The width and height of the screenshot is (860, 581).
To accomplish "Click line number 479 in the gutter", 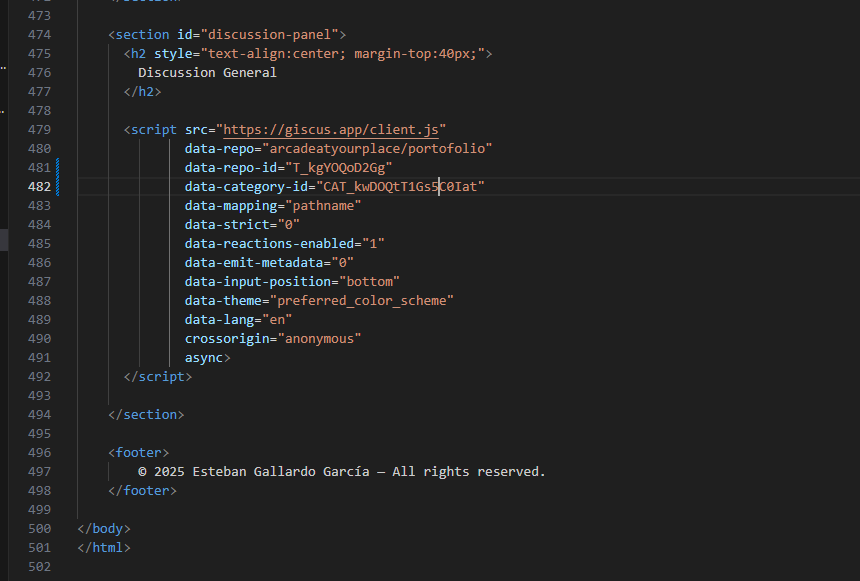I will tap(39, 129).
